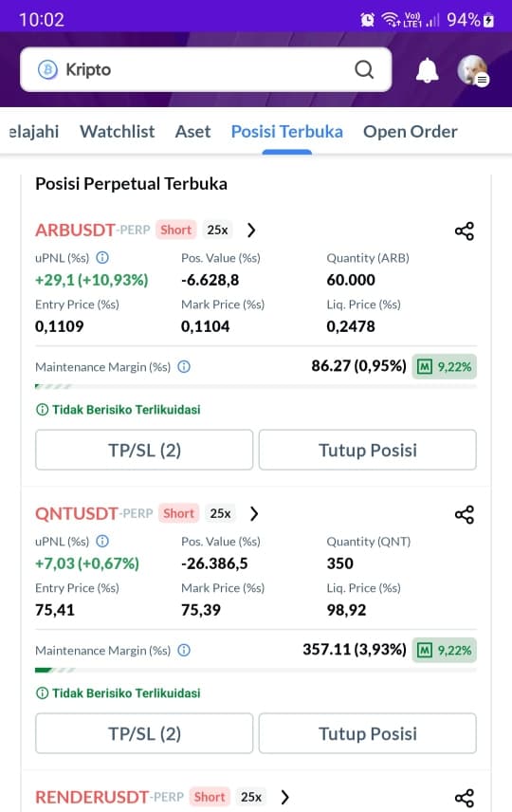Open the notifications bell
Image resolution: width=512 pixels, height=812 pixels.
[427, 70]
